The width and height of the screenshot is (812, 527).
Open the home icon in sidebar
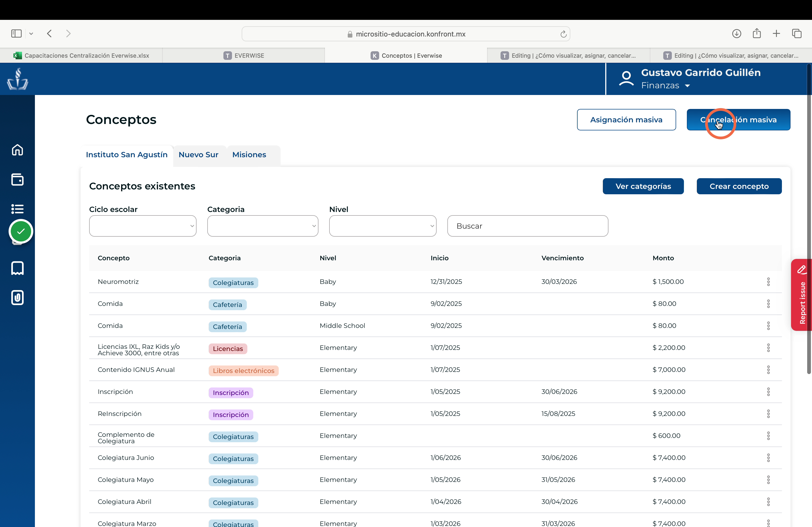17,150
